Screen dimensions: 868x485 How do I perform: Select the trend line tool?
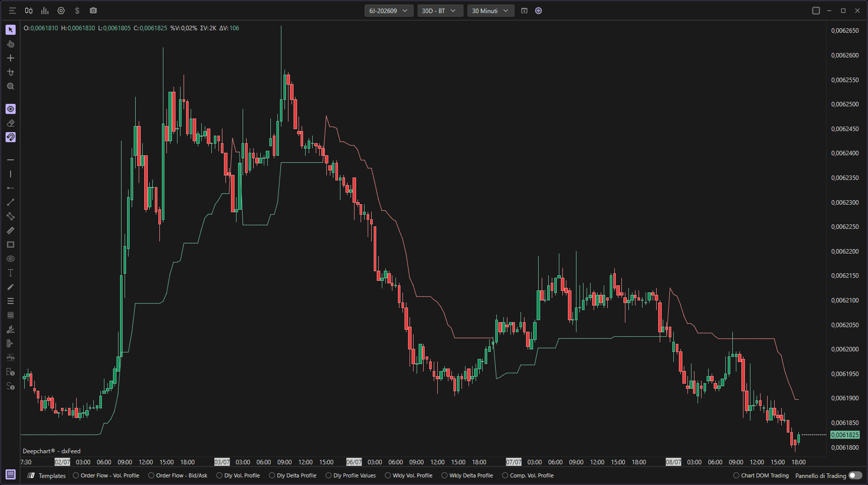tap(11, 202)
